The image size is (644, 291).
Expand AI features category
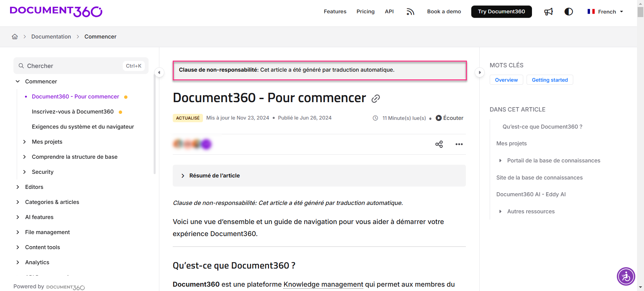coord(18,217)
